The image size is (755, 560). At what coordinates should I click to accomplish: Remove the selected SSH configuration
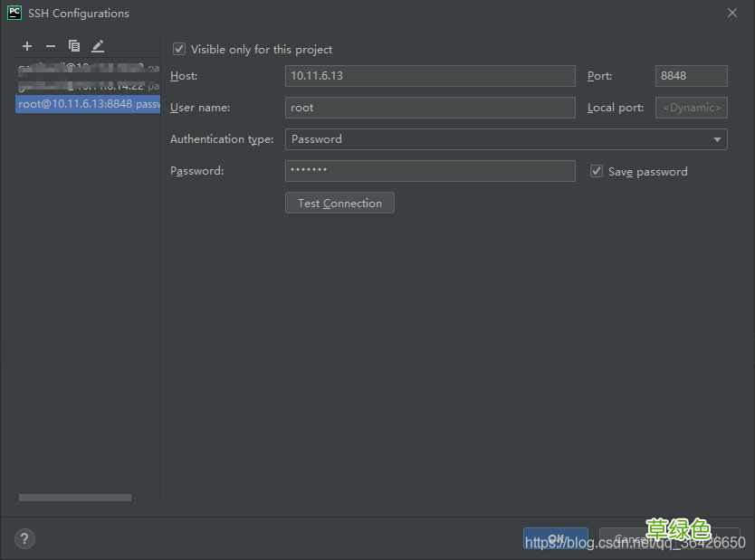coord(51,46)
